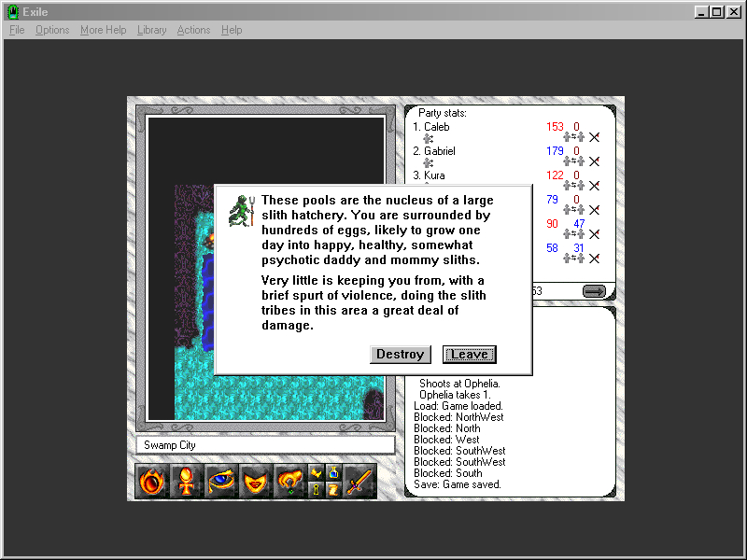Click the spell points value 47
The image size is (747, 560).
(x=579, y=224)
